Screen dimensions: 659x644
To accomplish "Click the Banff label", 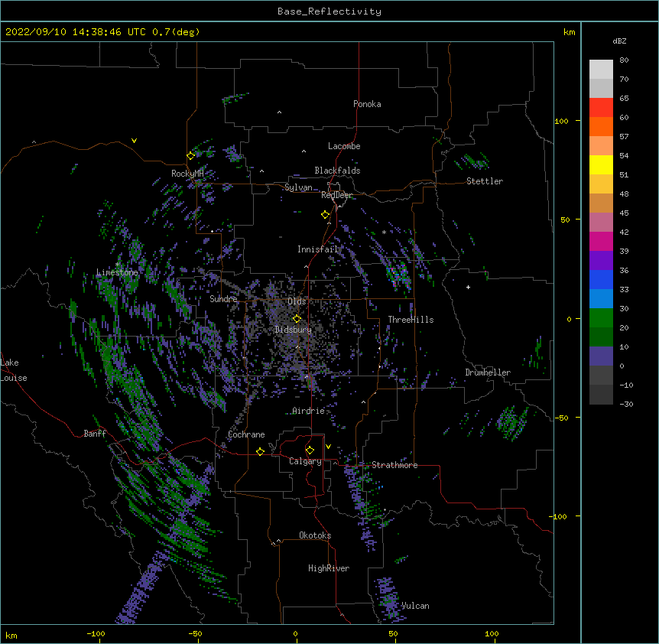I will click(95, 434).
